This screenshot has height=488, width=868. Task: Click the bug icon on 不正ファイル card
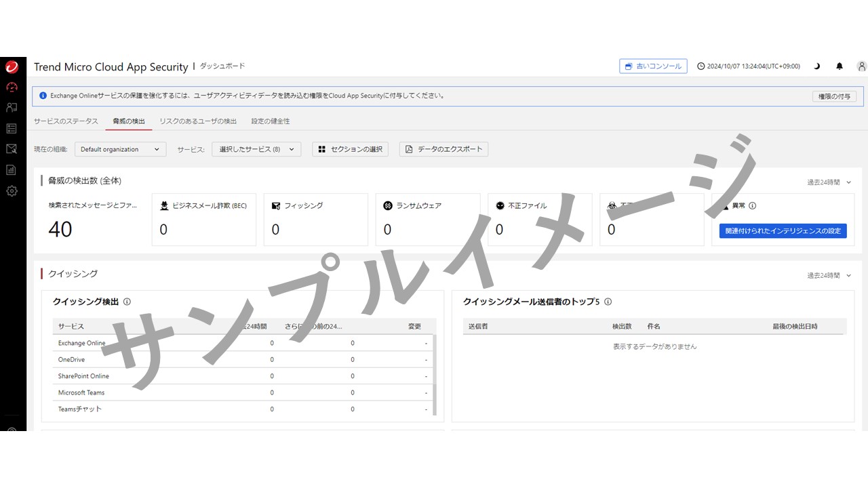[x=500, y=205]
